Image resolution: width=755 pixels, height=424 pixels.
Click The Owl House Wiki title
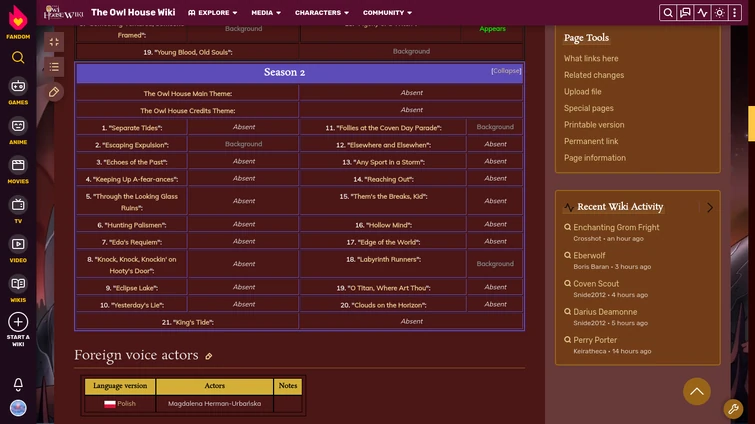(133, 13)
